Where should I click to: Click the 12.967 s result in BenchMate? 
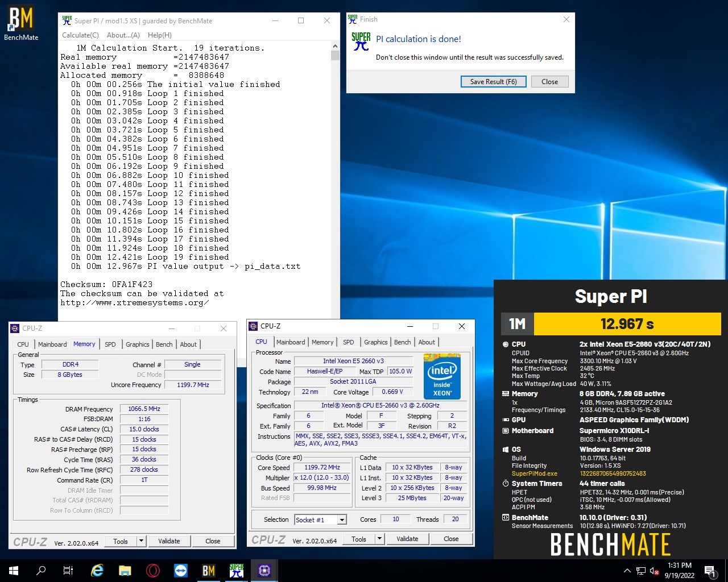[627, 324]
